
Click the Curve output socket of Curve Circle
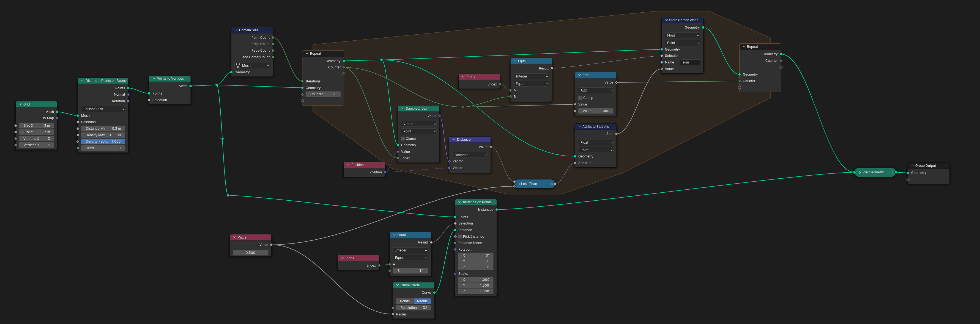tap(434, 293)
